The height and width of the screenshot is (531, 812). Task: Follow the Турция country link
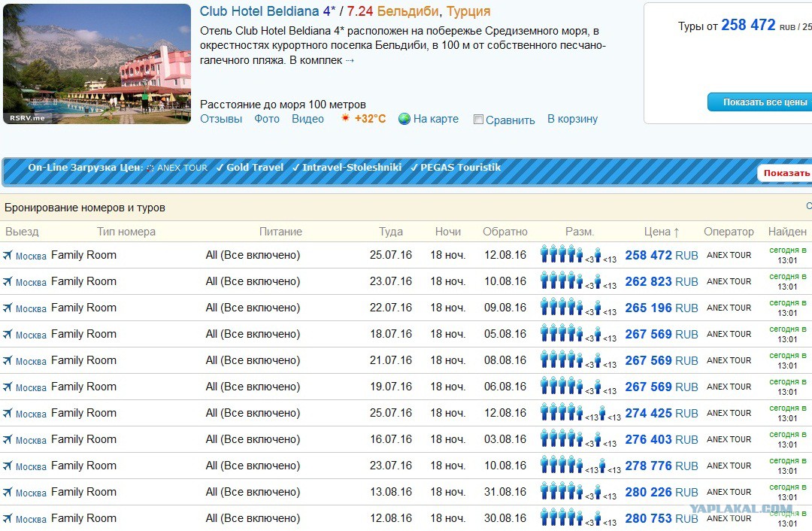[x=468, y=11]
